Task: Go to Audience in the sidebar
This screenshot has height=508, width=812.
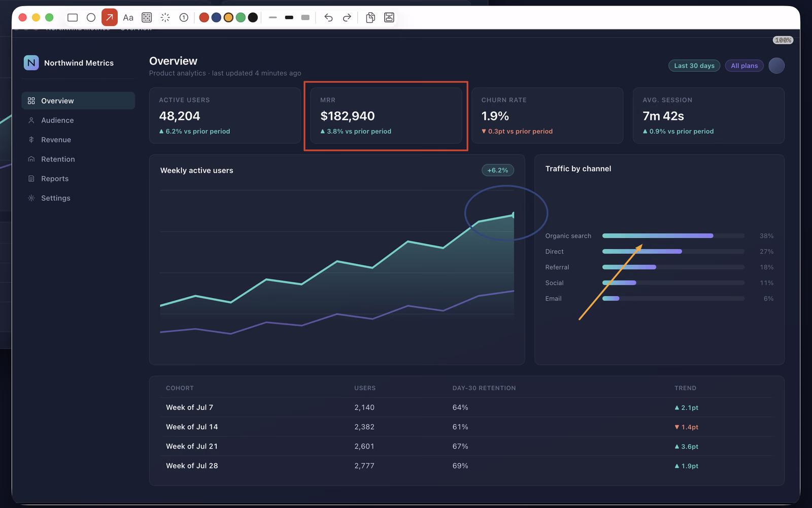Action: coord(78,120)
